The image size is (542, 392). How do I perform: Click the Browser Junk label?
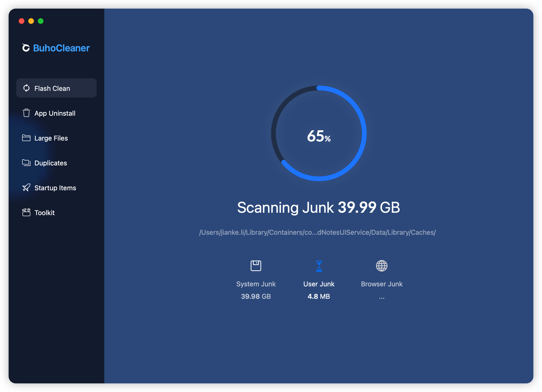pyautogui.click(x=382, y=284)
